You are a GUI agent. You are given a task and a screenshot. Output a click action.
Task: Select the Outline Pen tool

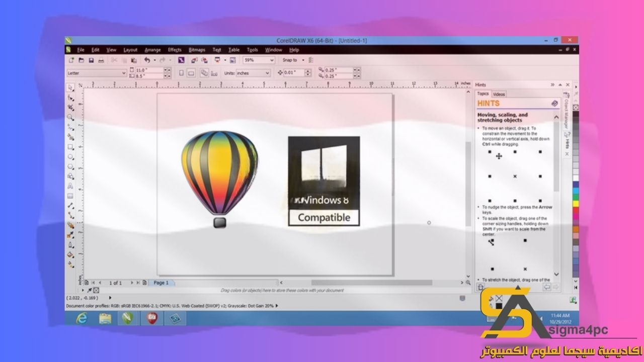coord(70,244)
